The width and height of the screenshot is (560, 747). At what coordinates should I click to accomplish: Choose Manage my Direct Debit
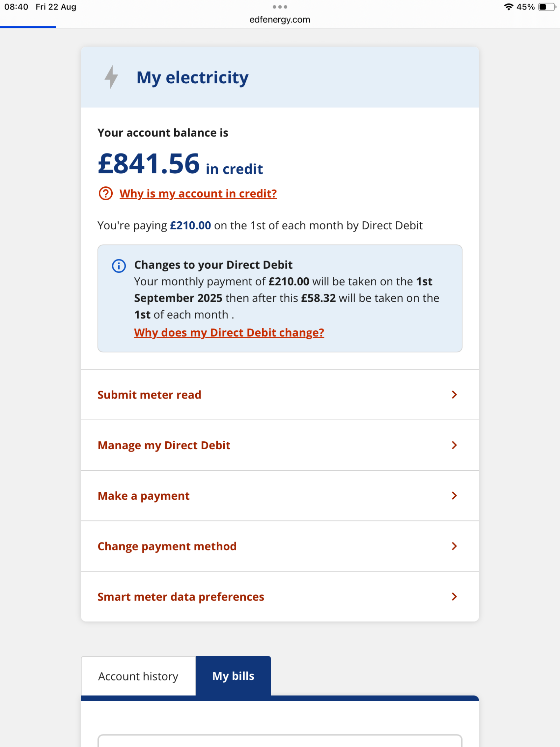coord(280,445)
